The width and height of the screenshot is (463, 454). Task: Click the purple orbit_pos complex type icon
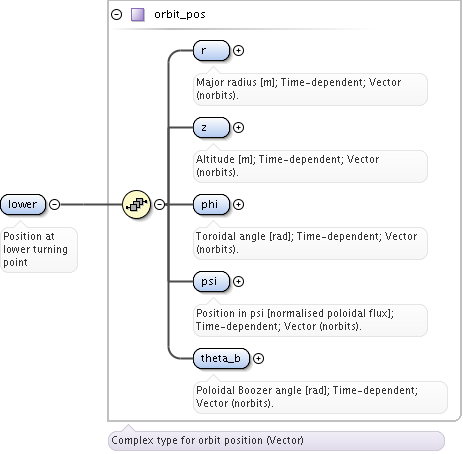tap(137, 15)
